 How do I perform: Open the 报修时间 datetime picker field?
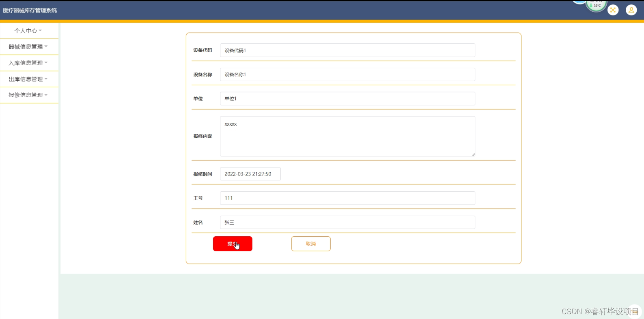tap(250, 174)
